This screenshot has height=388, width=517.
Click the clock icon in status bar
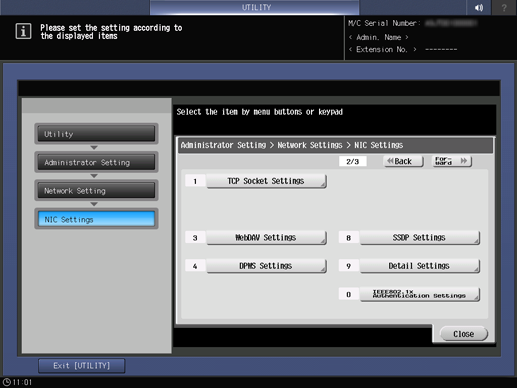[x=7, y=382]
